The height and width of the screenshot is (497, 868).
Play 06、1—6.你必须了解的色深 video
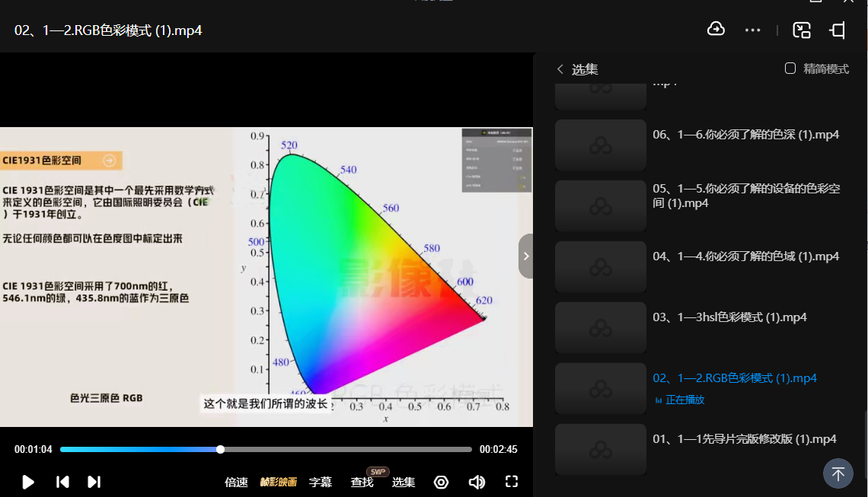(x=745, y=135)
